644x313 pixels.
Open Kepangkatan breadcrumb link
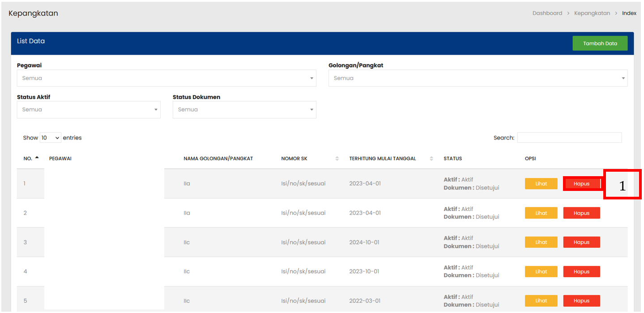(592, 13)
